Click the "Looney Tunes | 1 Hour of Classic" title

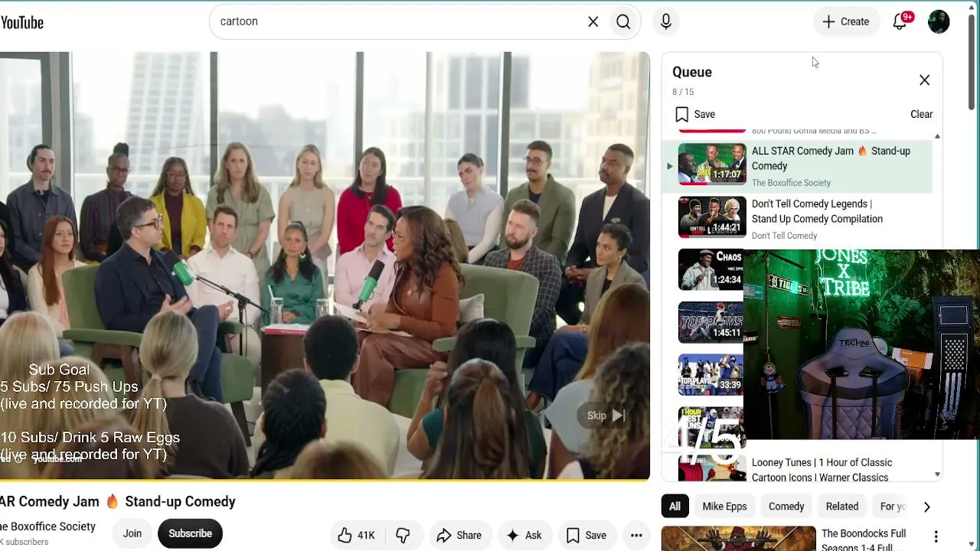tap(822, 470)
